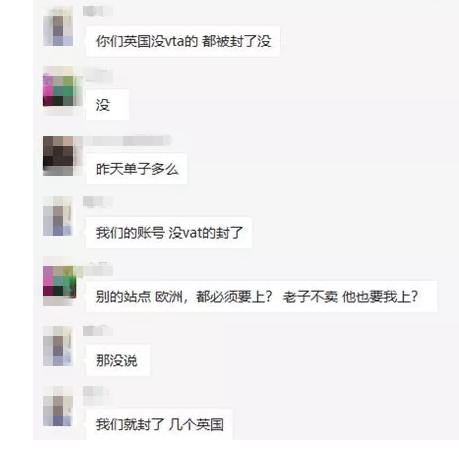Click blurred sender name above "我们的账号" message
Image resolution: width=459 pixels, height=463 pixels.
(98, 201)
